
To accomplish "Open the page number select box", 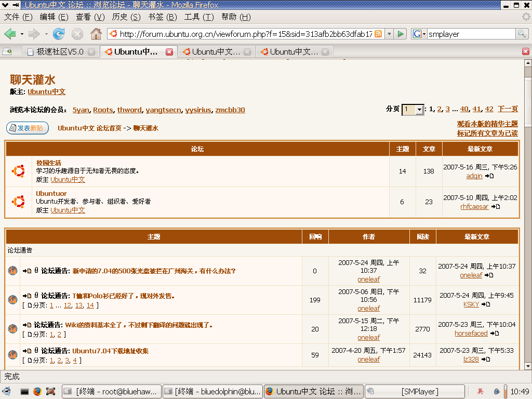I will click(x=413, y=110).
